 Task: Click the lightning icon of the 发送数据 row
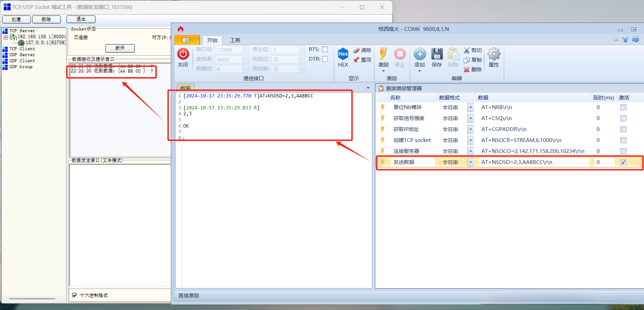pos(383,162)
